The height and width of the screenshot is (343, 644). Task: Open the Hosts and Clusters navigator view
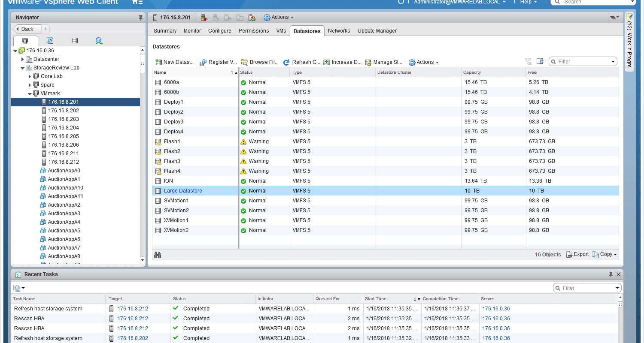tap(25, 41)
